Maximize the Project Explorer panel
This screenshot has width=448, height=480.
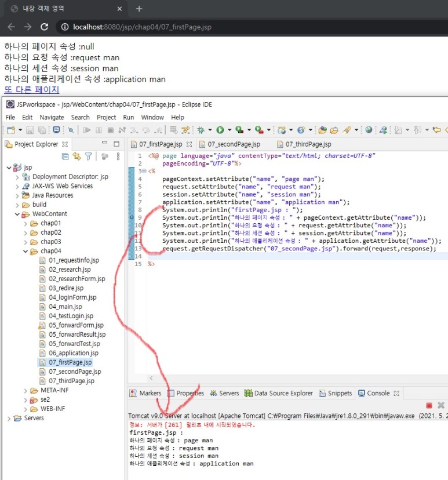point(116,144)
